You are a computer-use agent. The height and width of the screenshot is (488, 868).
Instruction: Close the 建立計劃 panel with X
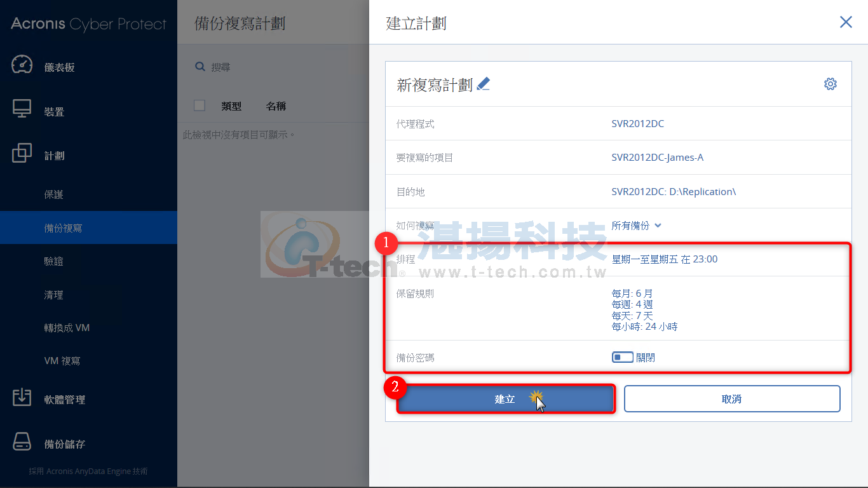point(846,22)
